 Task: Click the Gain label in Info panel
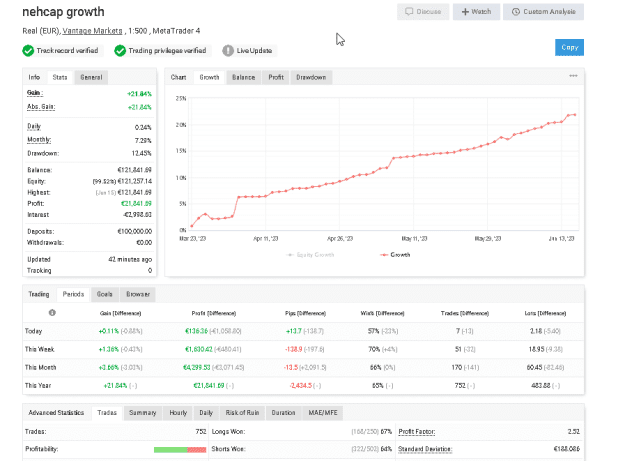[35, 93]
